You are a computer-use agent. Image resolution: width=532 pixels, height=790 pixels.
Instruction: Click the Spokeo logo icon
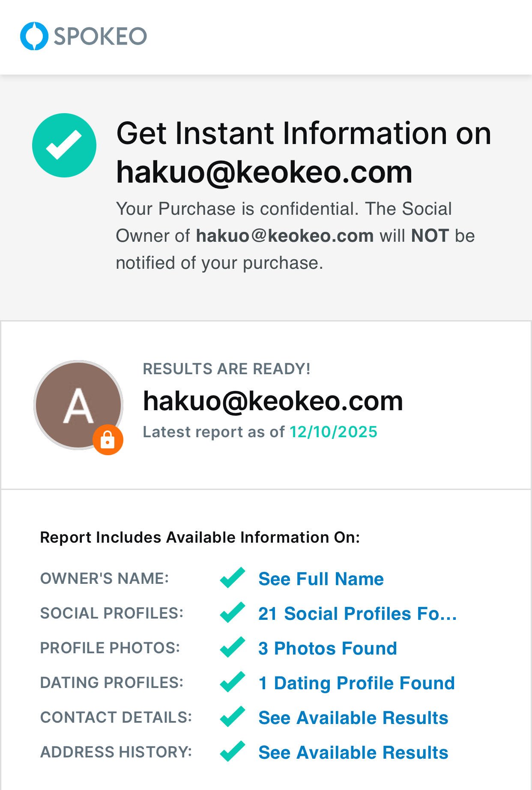(x=34, y=36)
